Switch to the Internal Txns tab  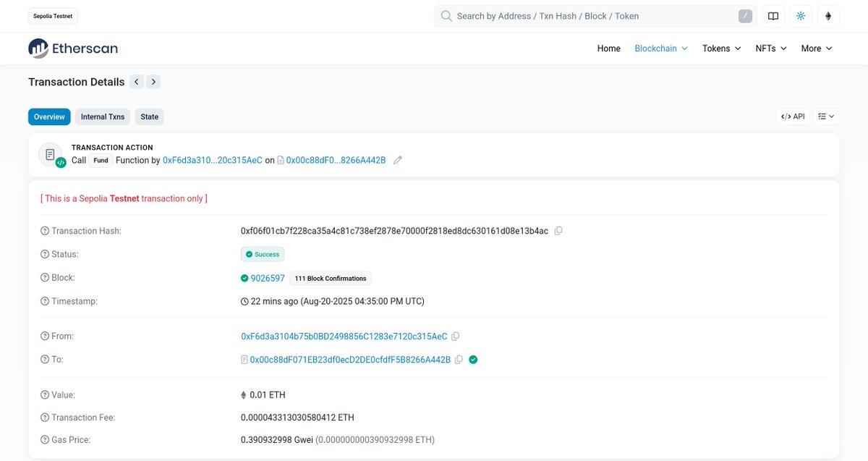pos(103,117)
